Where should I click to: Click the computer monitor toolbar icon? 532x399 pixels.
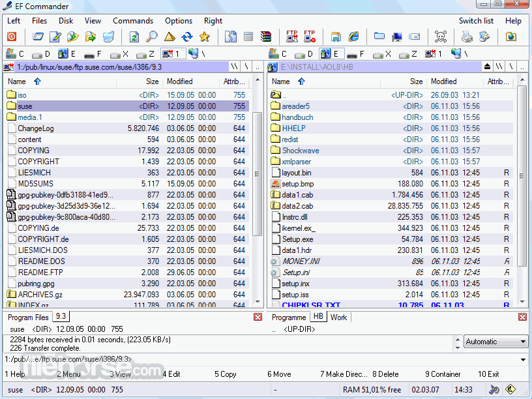coord(397,37)
